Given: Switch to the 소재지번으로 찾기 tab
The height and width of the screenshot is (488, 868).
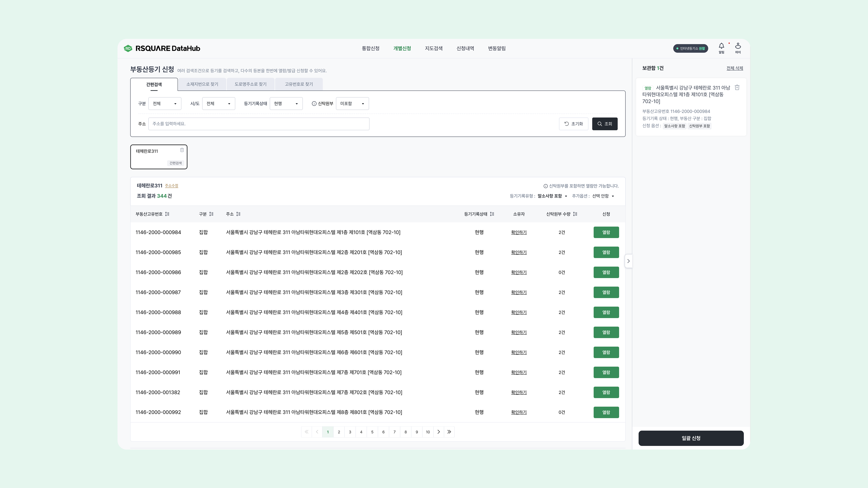Looking at the screenshot, I should tap(202, 84).
